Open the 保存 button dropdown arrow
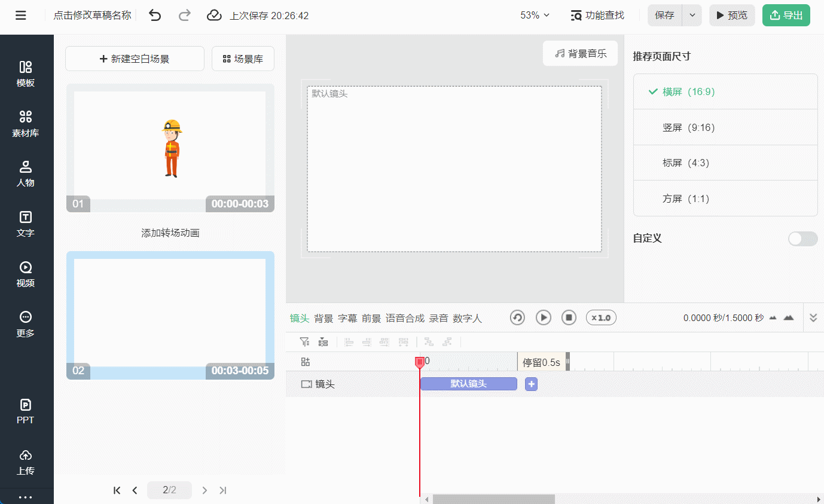 coord(692,15)
